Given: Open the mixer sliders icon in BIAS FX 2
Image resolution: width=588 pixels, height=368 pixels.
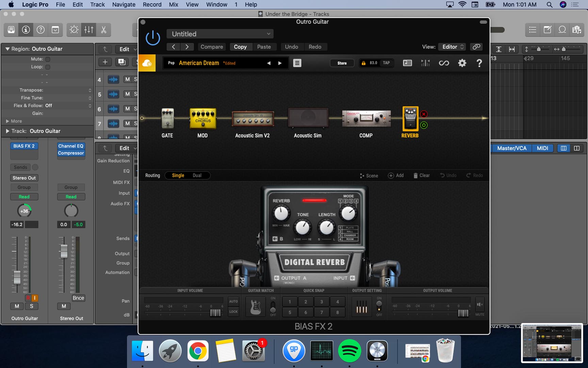Looking at the screenshot, I should [x=425, y=63].
